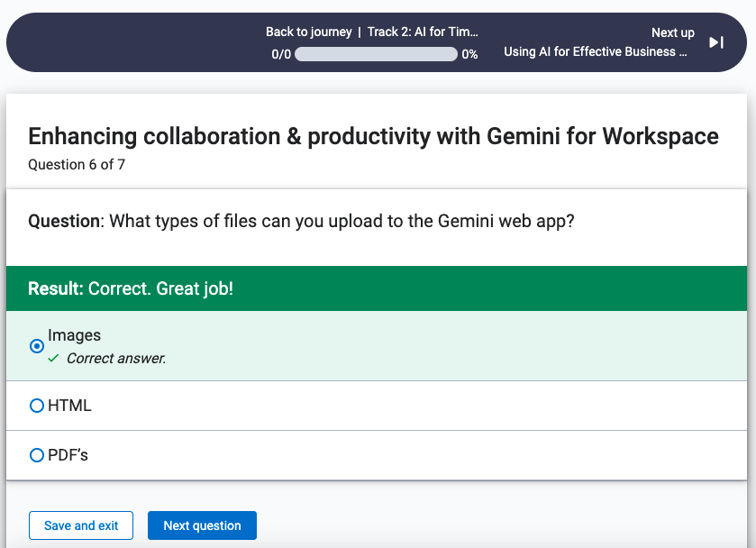Click the 0/0 progress counter

click(281, 54)
